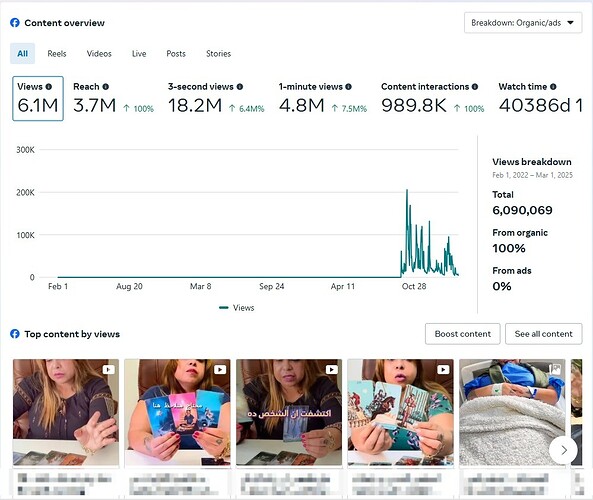Open the 3-second views info icon

[240, 87]
